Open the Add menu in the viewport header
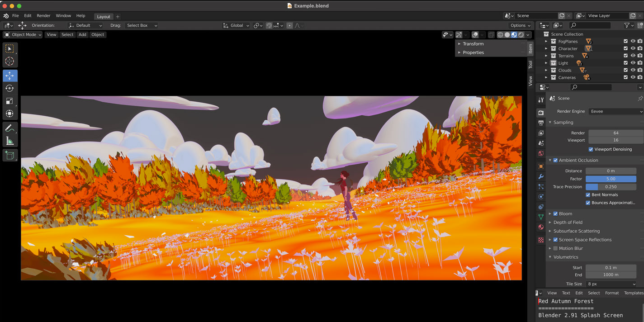644x322 pixels. [x=82, y=35]
